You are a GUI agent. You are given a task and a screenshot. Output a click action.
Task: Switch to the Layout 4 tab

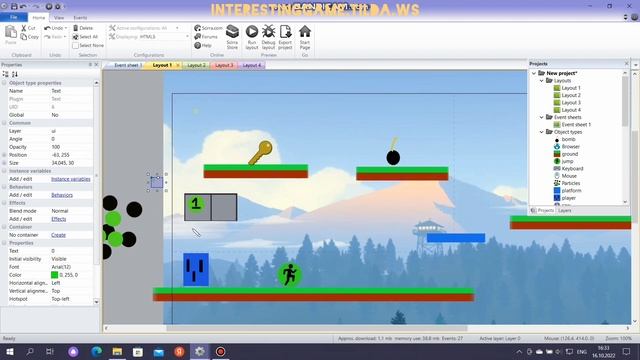(x=252, y=65)
